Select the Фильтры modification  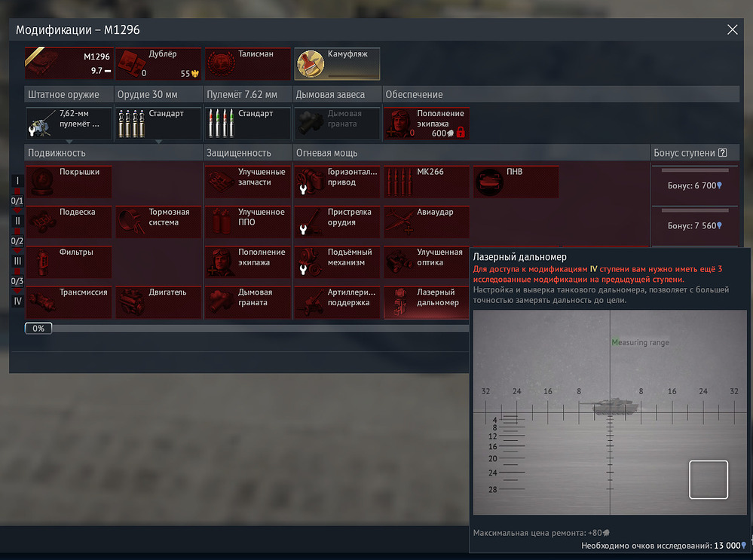69,262
